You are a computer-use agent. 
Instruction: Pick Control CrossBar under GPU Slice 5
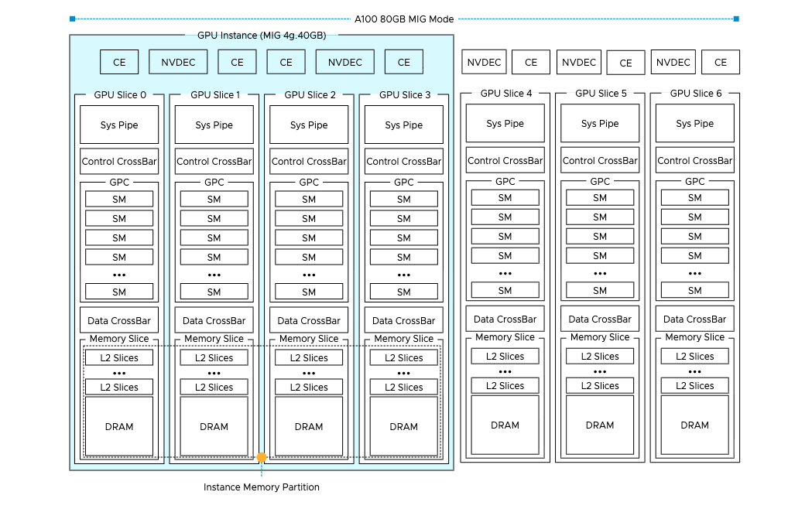tap(600, 160)
